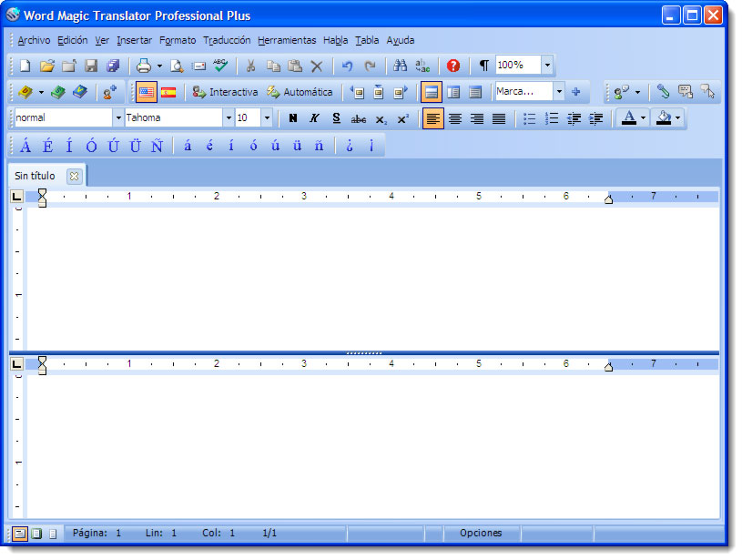Apply subscript formatting
742x560 pixels.
click(381, 118)
